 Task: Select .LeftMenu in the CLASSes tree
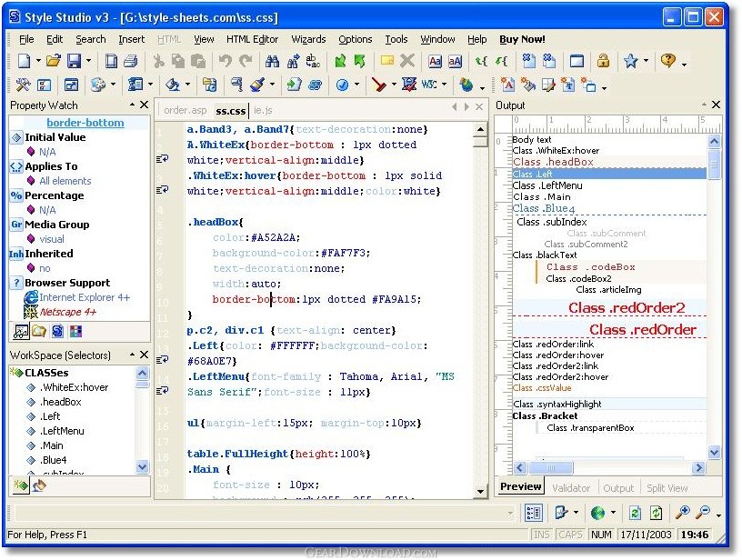click(x=62, y=431)
